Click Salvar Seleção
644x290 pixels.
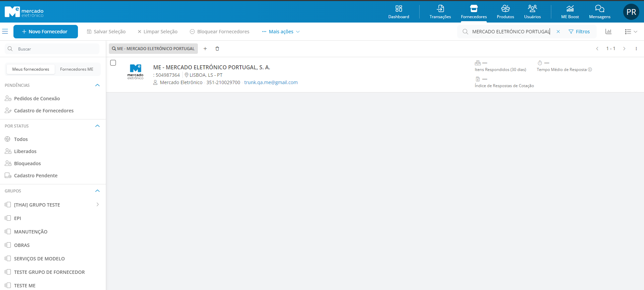[x=106, y=32]
